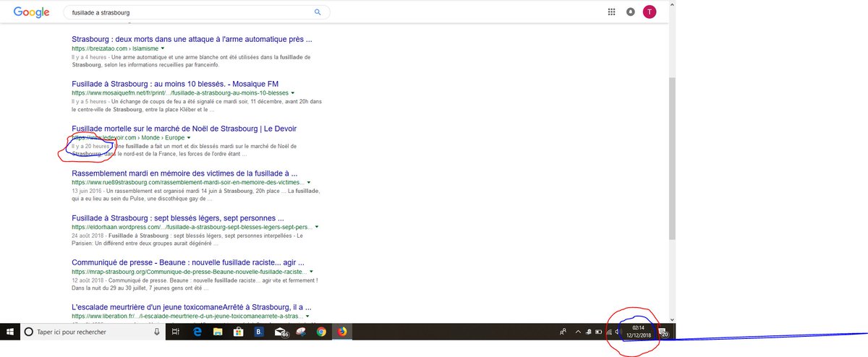Expand mosaiquefm.net result options arrow

(x=293, y=93)
